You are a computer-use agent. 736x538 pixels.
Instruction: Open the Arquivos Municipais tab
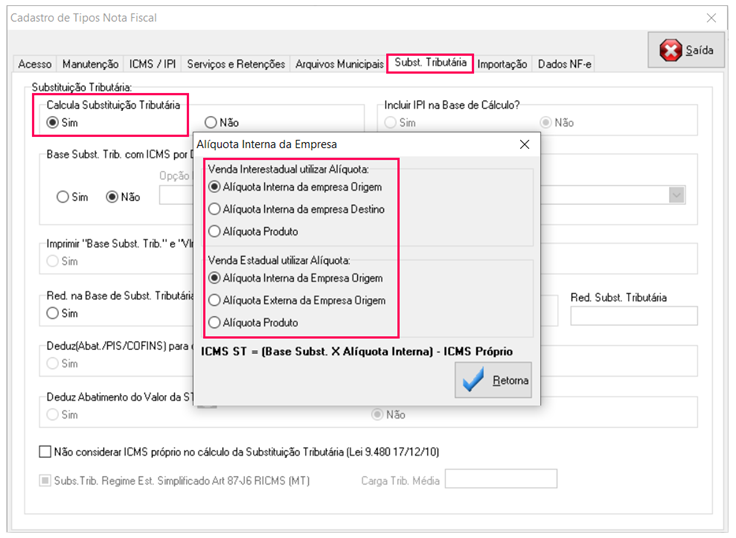pyautogui.click(x=339, y=64)
